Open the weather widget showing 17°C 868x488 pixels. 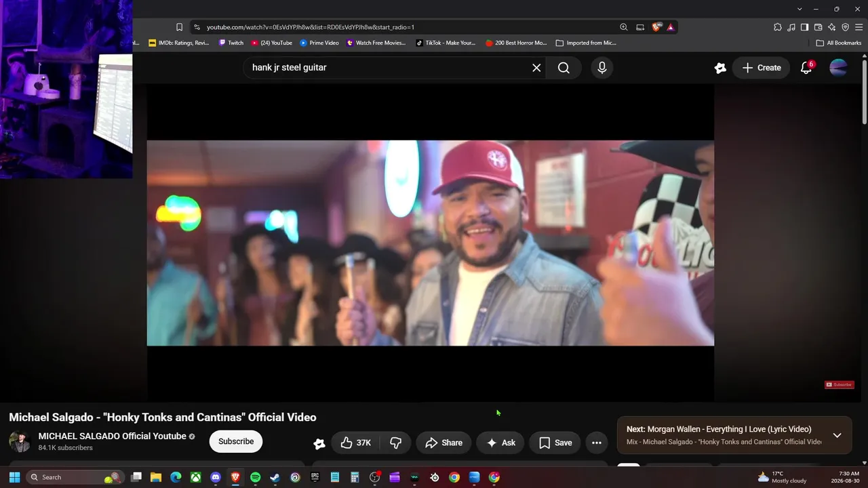(x=782, y=477)
